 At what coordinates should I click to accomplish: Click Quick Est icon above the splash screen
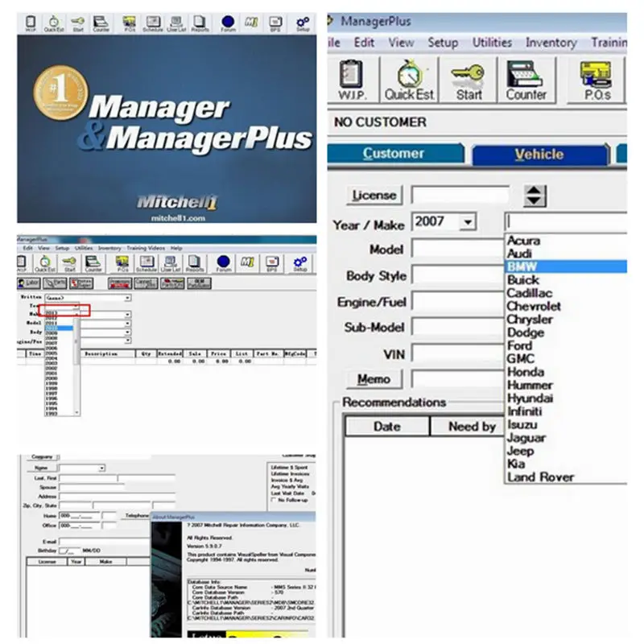(54, 24)
